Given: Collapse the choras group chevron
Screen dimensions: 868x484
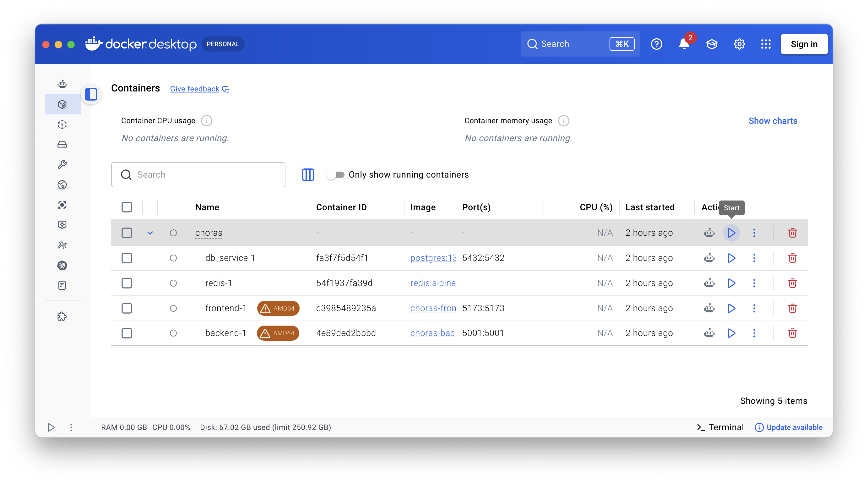Looking at the screenshot, I should click(150, 233).
